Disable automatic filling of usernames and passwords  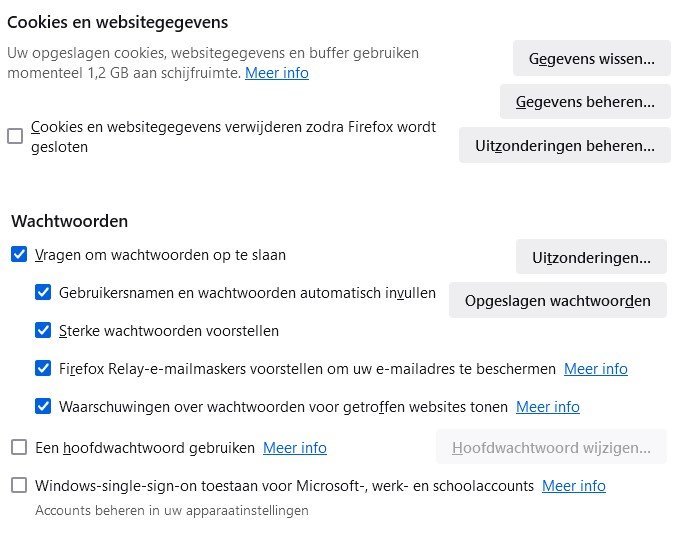pos(43,293)
